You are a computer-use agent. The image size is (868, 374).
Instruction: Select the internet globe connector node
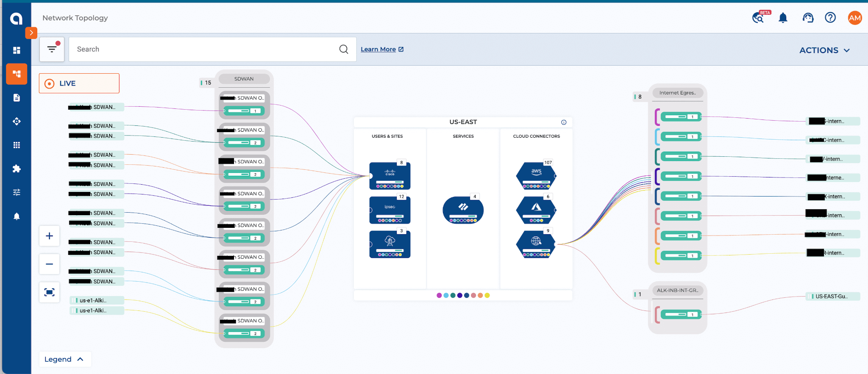536,244
